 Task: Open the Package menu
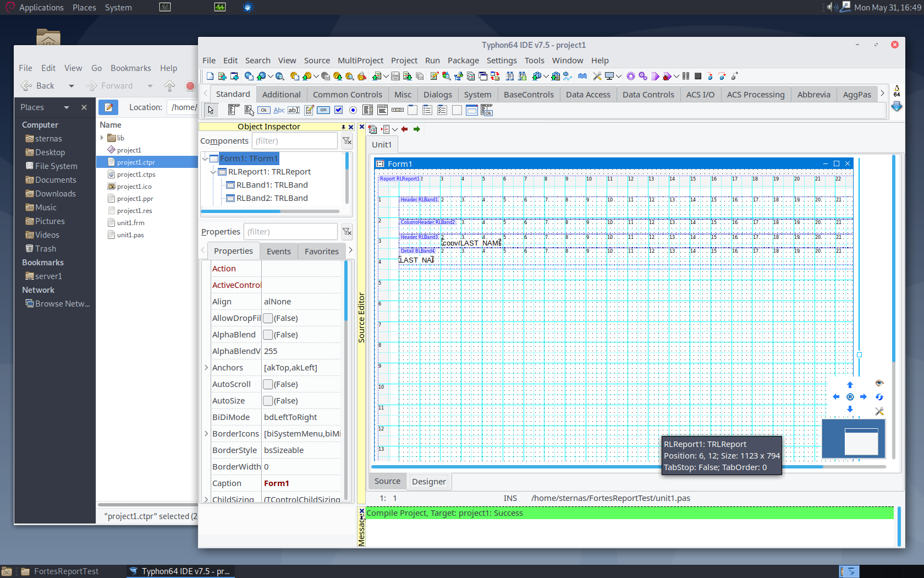[463, 61]
